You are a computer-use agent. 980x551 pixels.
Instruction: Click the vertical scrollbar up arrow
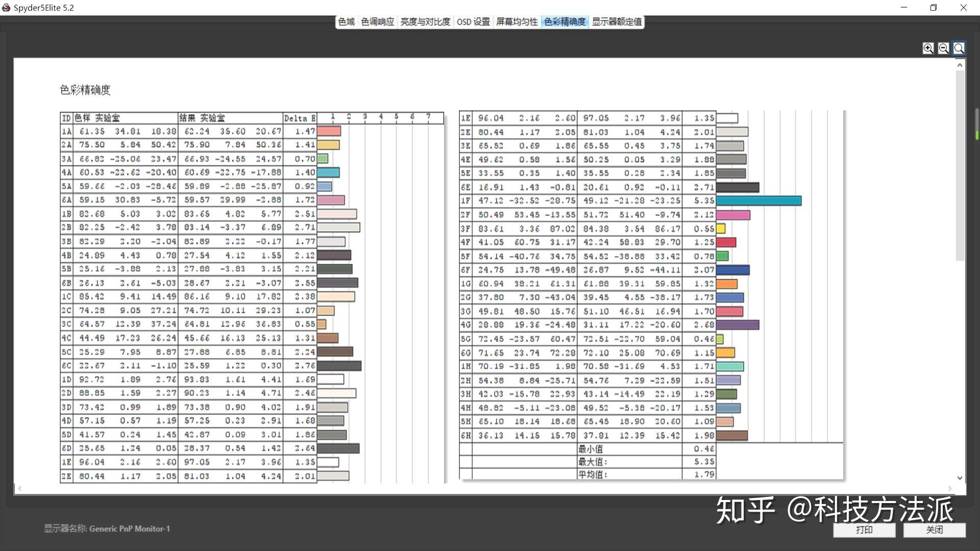coord(960,65)
